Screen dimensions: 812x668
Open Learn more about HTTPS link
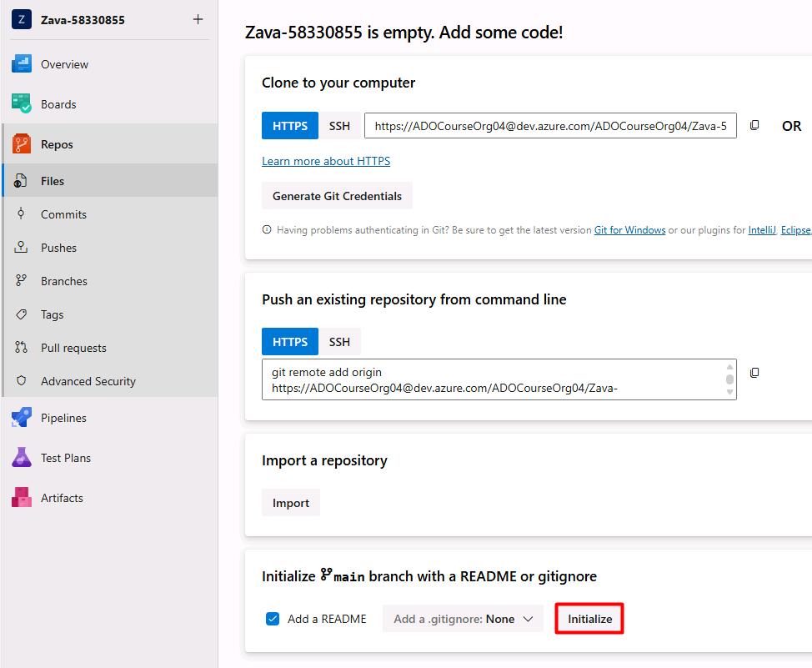(326, 161)
